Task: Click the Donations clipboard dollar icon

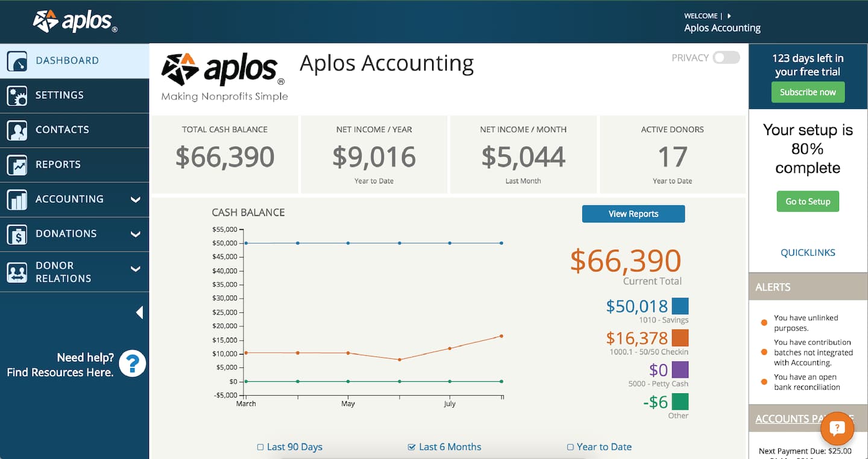Action: tap(17, 235)
